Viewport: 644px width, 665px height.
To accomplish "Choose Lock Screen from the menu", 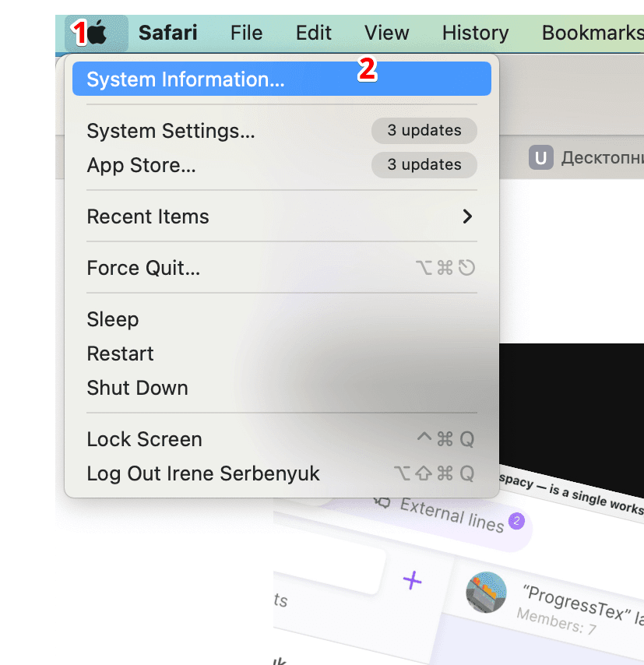I will tap(144, 439).
